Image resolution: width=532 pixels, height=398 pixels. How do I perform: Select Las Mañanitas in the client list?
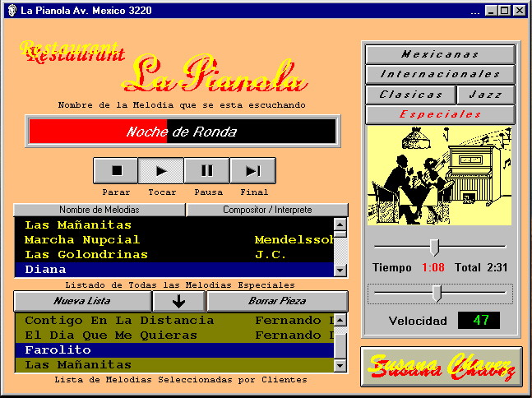(174, 365)
